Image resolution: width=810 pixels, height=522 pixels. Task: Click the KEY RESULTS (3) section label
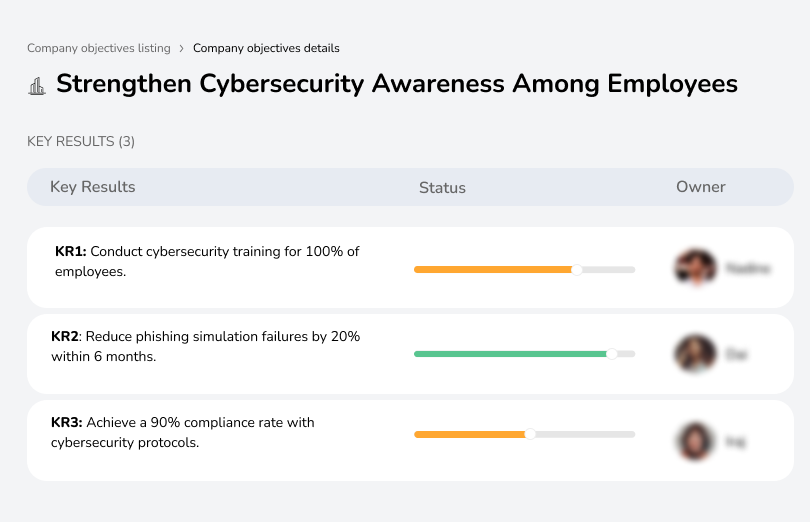pos(81,142)
